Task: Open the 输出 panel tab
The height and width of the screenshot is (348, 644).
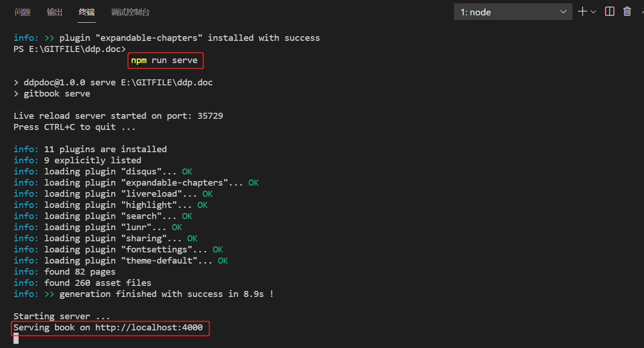Action: (54, 13)
